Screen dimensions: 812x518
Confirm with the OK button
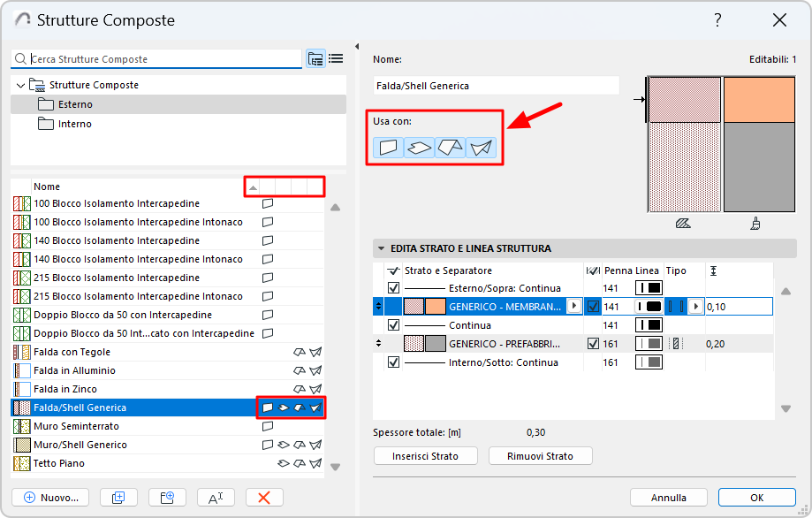coord(756,498)
